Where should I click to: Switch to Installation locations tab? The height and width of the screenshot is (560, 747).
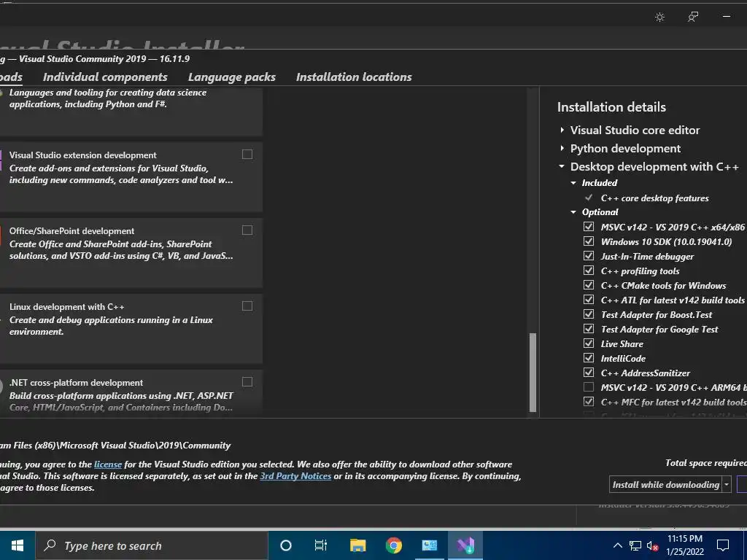[354, 77]
